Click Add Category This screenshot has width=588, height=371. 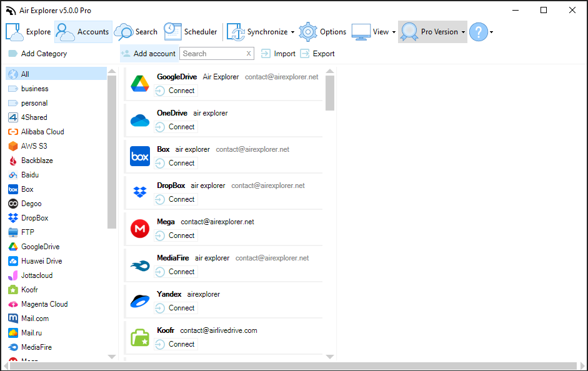tap(37, 54)
